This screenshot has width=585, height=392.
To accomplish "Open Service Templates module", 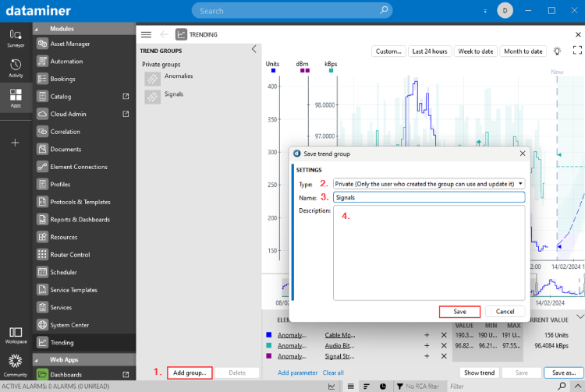I will (x=84, y=290).
